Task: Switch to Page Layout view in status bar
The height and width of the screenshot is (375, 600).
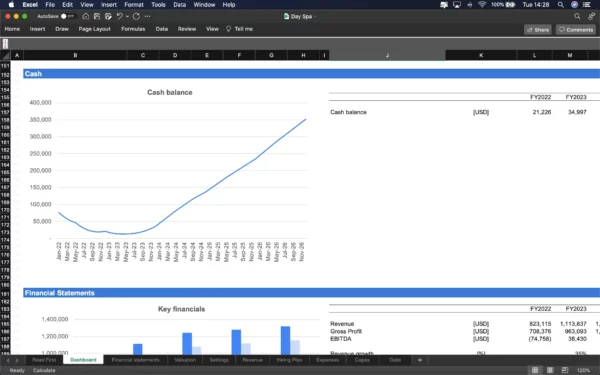Action: (550, 370)
